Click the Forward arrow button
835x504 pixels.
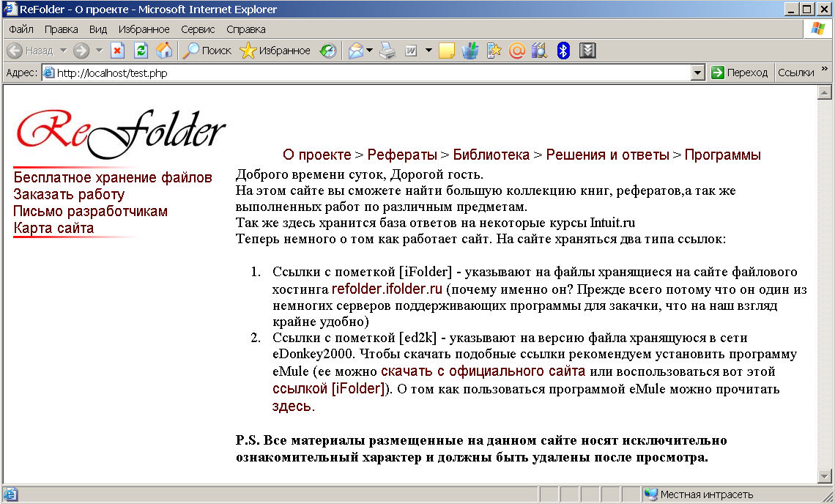(81, 51)
